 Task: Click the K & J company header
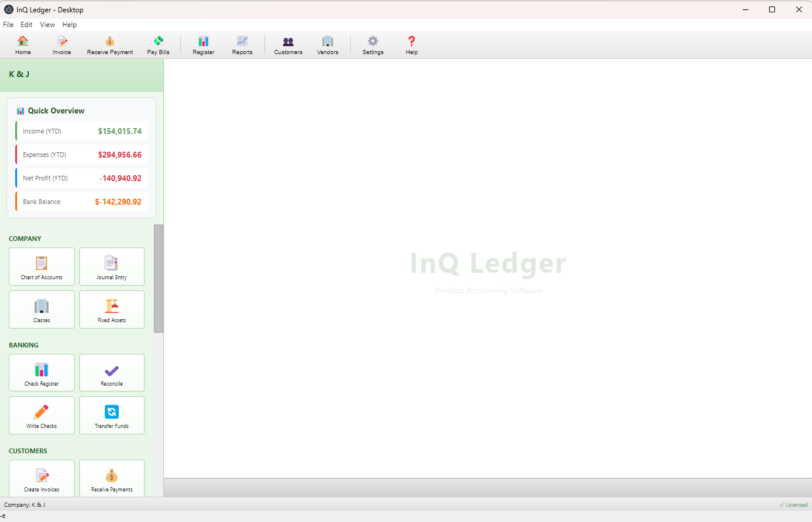[x=82, y=75]
